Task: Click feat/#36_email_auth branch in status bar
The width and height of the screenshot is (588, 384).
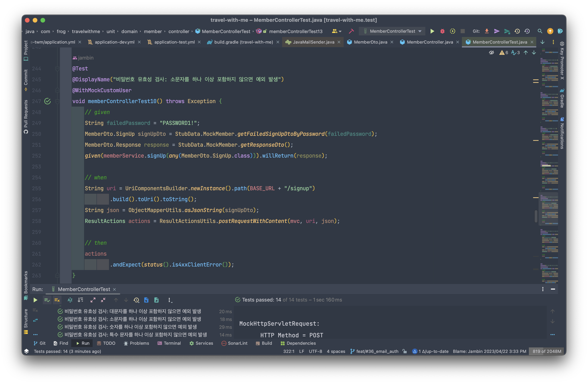Action: click(377, 351)
